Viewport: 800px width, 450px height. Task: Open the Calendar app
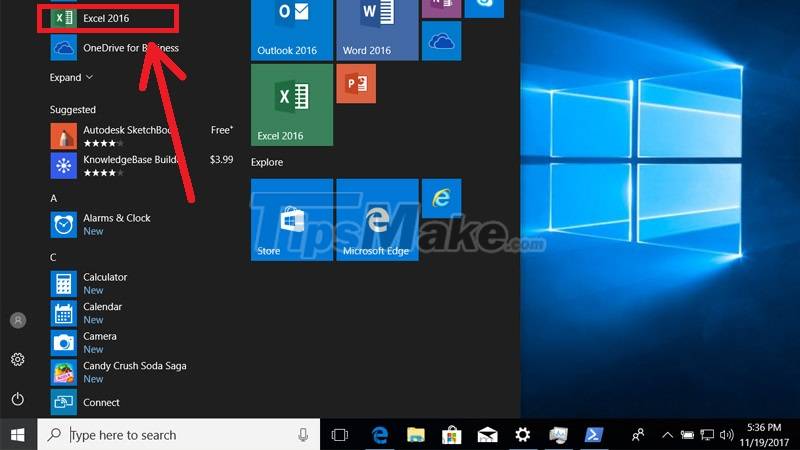143,313
